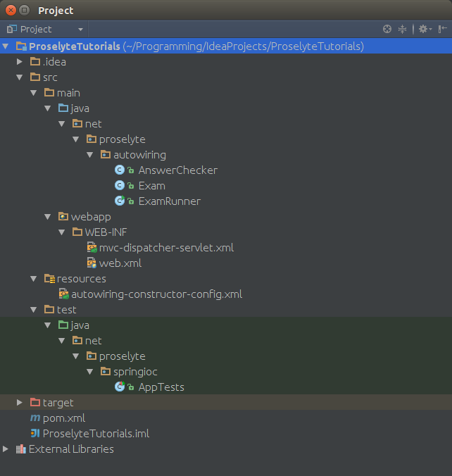
Task: Collapse the webapp folder
Action: (x=48, y=217)
